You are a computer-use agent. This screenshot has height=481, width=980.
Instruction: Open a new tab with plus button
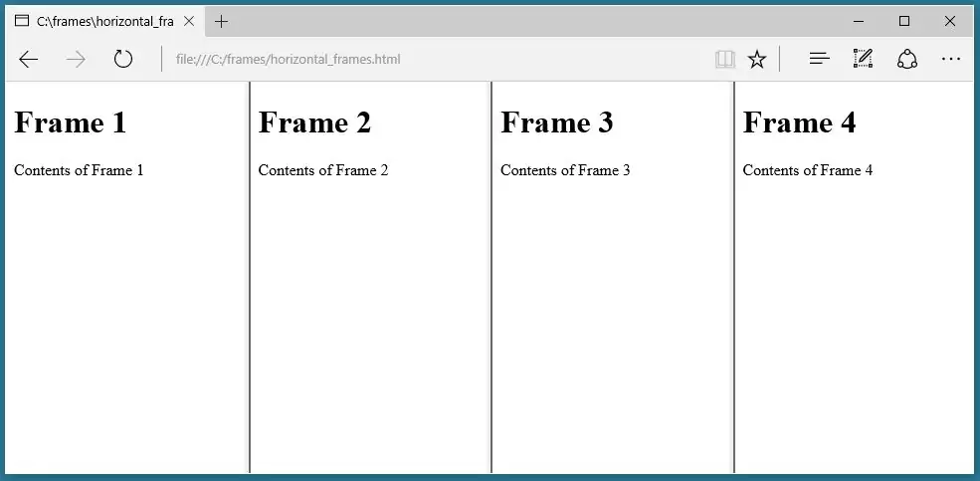(x=221, y=21)
